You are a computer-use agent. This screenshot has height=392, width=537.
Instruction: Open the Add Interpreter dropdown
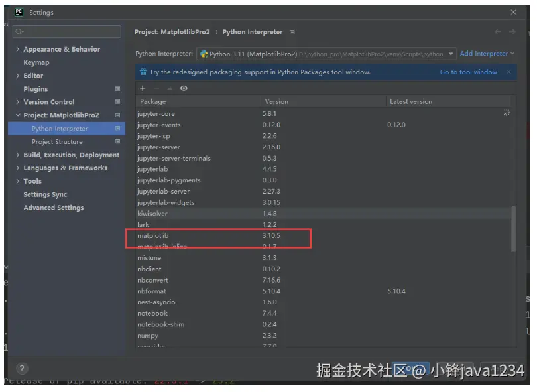(x=487, y=54)
